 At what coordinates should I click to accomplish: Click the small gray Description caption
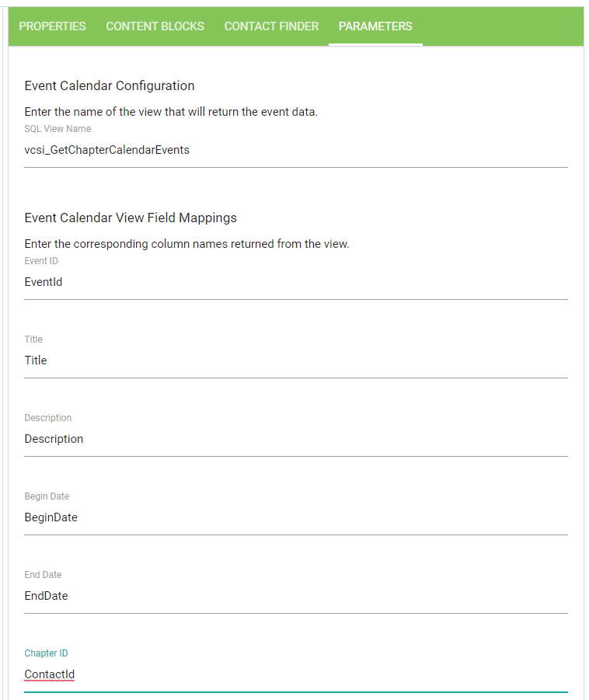click(x=48, y=418)
